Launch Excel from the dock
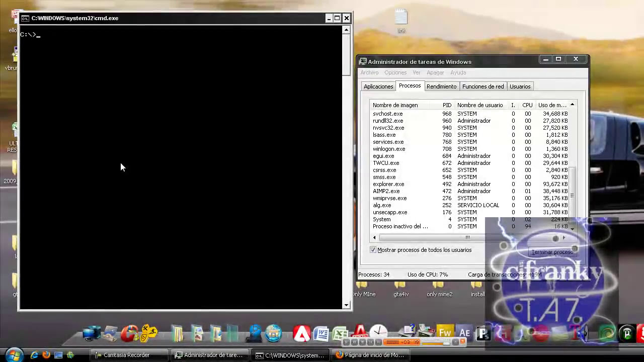Screen dimensions: 644x362 (341, 334)
